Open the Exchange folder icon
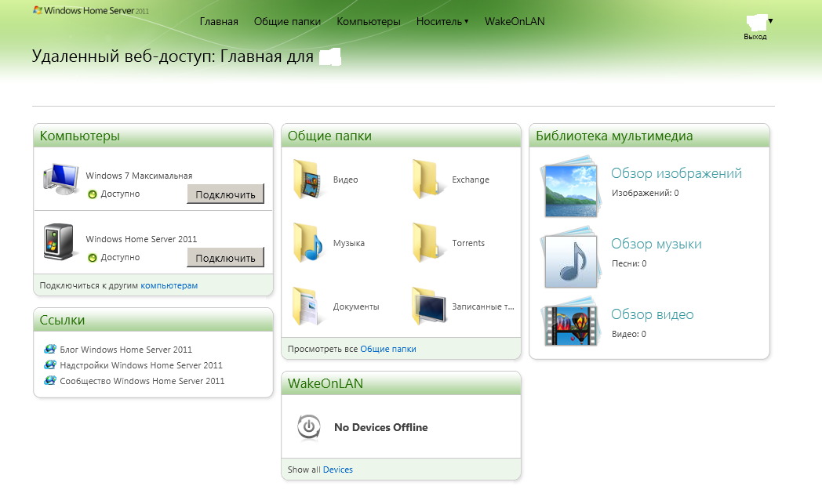Screen dimensions: 822x504 pyautogui.click(x=427, y=179)
